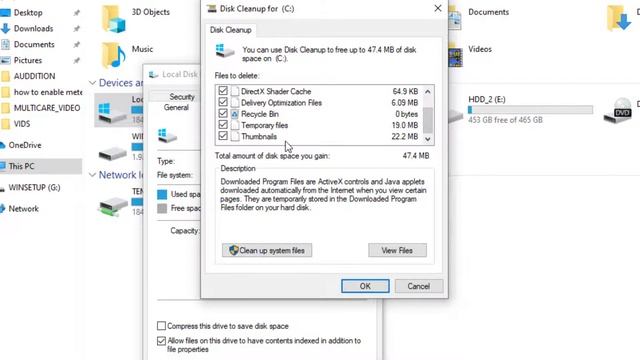
Task: Click the Network icon in sidebar
Action: click(2, 209)
